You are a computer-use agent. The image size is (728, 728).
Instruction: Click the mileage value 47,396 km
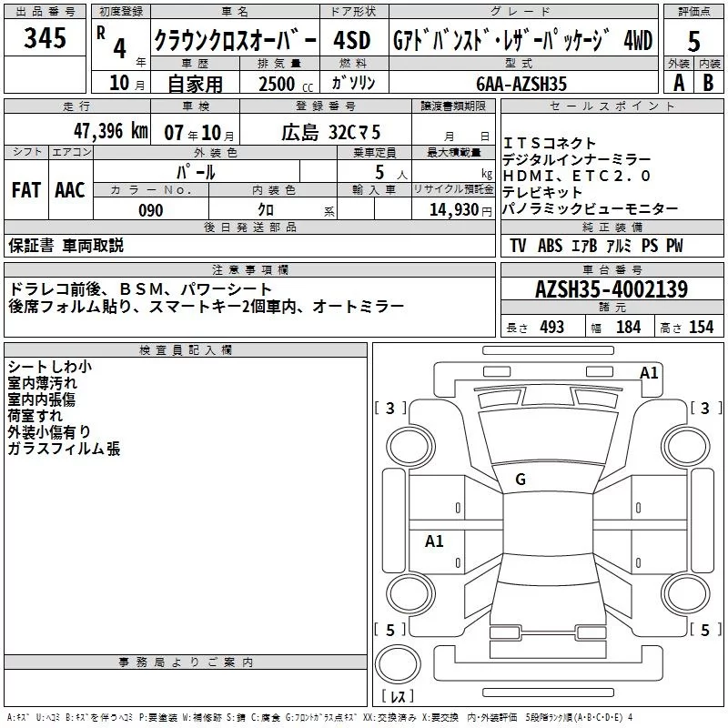tap(110, 131)
